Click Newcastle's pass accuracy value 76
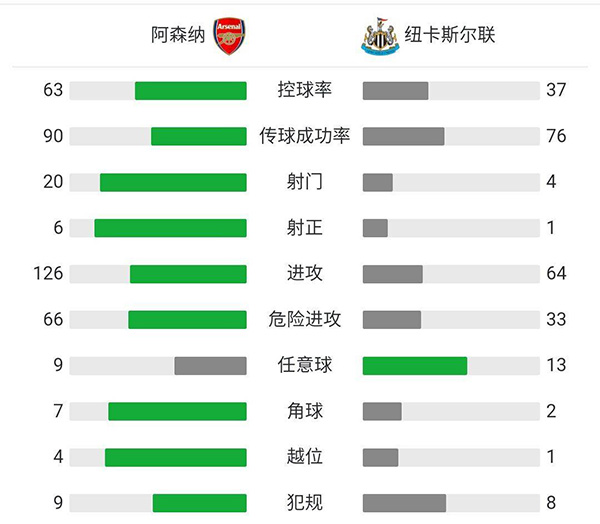Viewport: 600px width, 524px height. click(556, 136)
